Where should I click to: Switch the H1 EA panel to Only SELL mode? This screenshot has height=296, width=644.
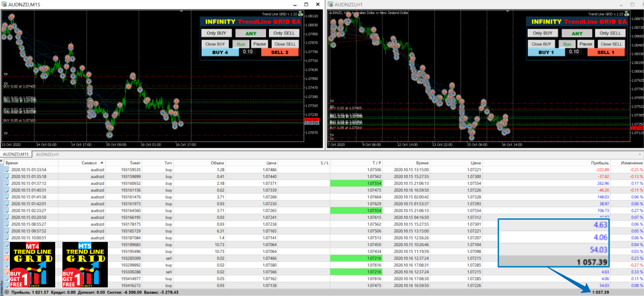click(x=610, y=33)
